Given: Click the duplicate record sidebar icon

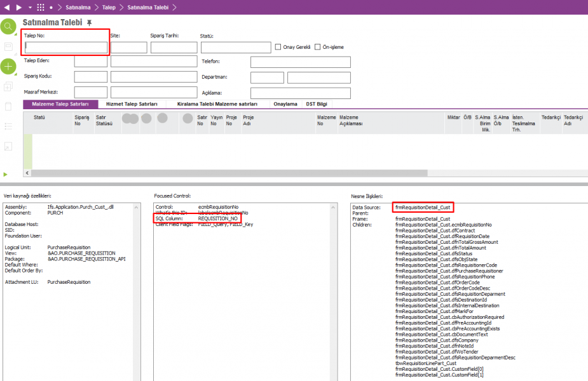Looking at the screenshot, I should click(8, 86).
